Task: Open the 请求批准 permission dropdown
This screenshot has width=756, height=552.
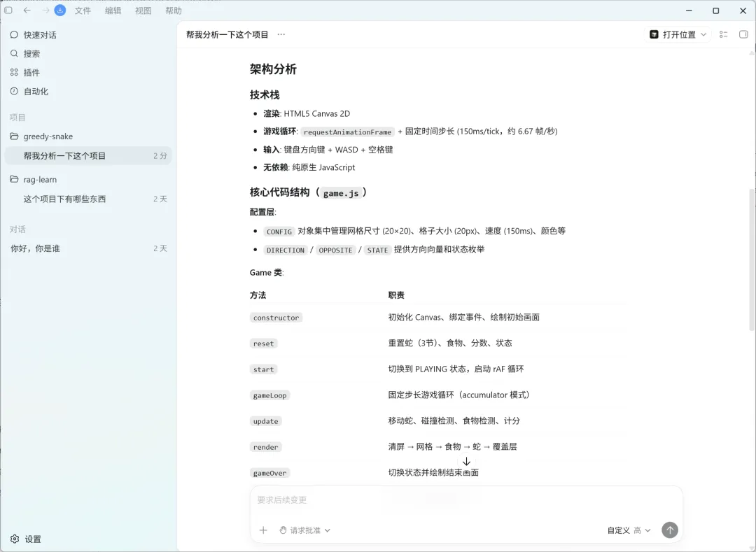Action: point(304,530)
